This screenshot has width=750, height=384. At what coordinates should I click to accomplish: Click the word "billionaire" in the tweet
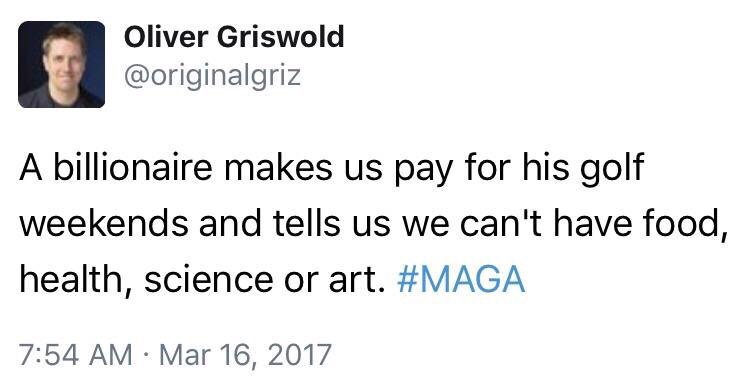pos(132,167)
